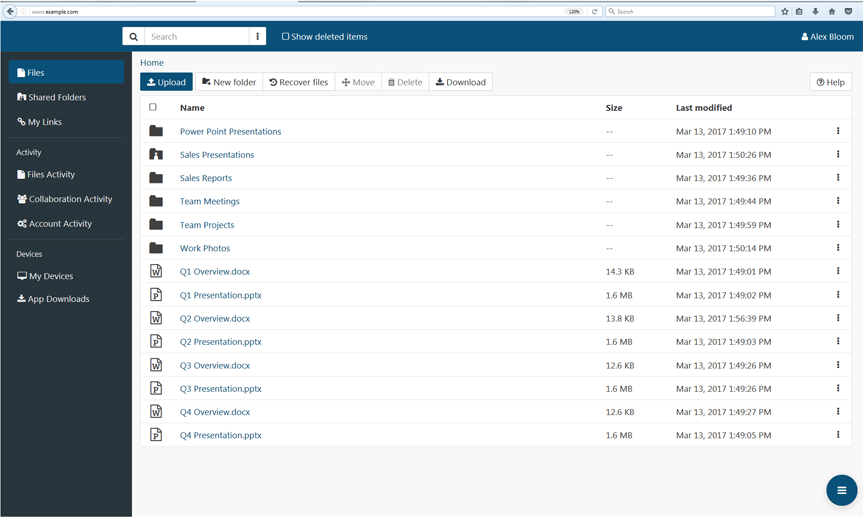This screenshot has height=519, width=863.
Task: Open the options menu for Team Meetings
Action: click(838, 201)
